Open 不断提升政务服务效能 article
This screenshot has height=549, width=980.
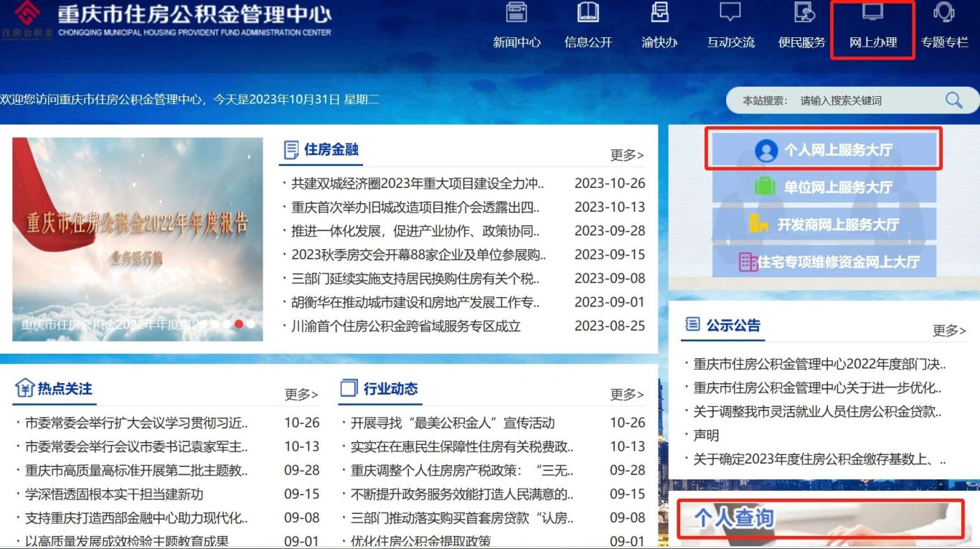pyautogui.click(x=462, y=494)
